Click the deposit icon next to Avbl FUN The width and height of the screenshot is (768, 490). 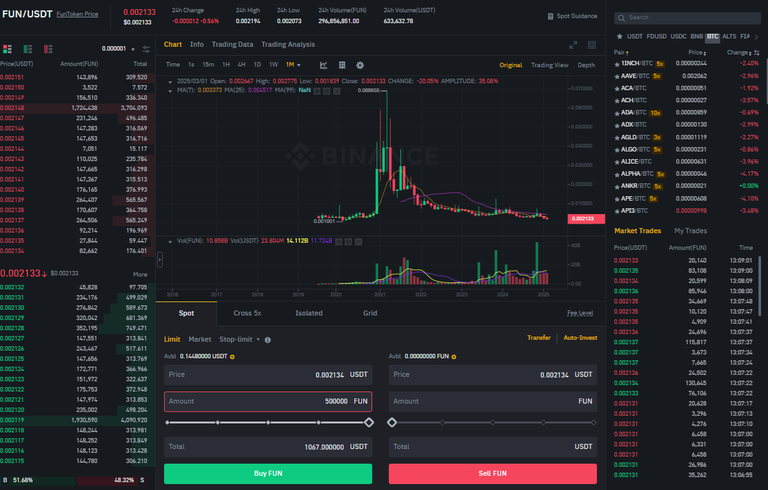point(454,357)
